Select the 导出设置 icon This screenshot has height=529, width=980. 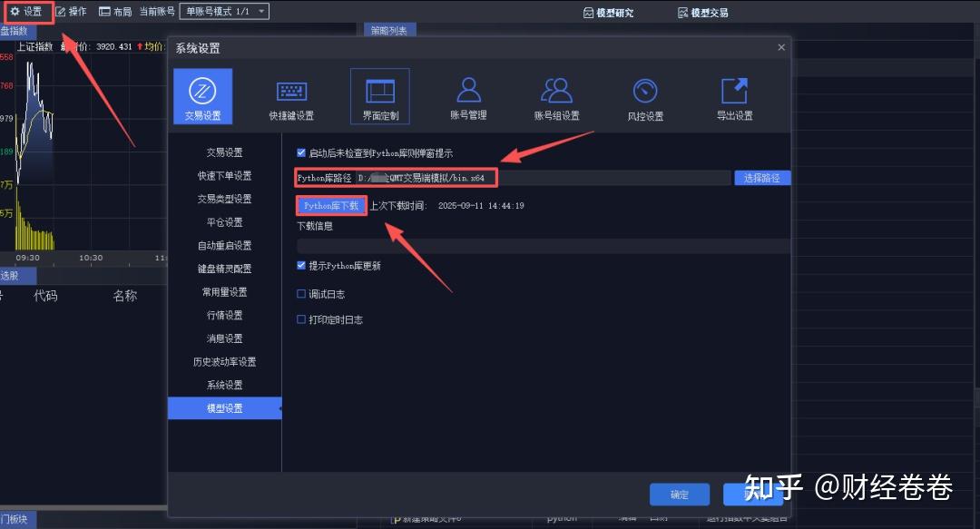coord(733,94)
